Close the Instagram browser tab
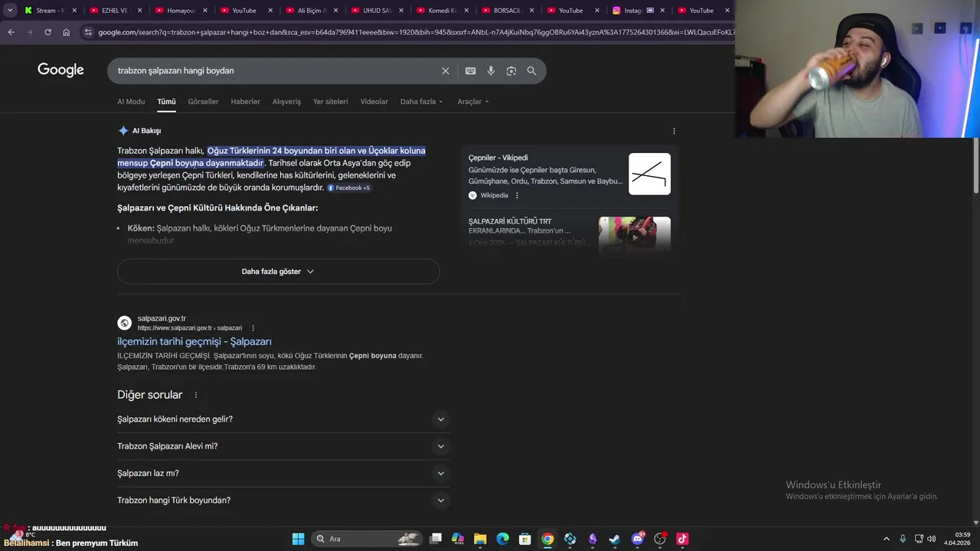Image resolution: width=980 pixels, height=551 pixels. click(662, 11)
